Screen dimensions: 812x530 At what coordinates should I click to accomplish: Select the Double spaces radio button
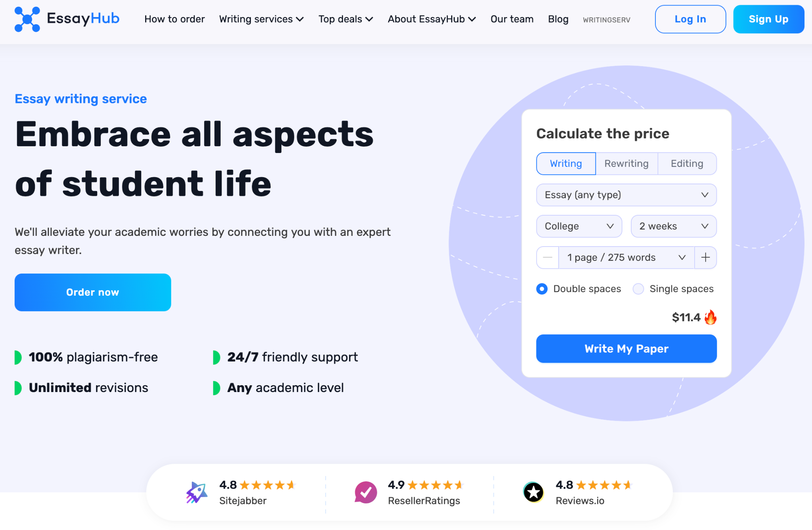pyautogui.click(x=542, y=289)
